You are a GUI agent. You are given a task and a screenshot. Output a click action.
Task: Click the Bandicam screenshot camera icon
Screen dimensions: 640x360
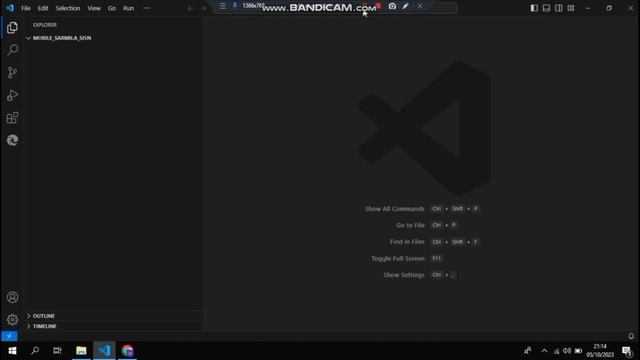tap(392, 6)
